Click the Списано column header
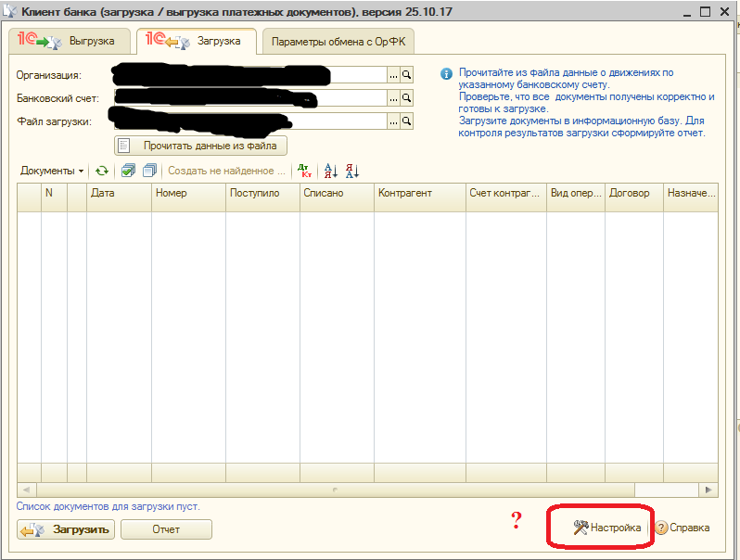The image size is (740, 560). 337,197
